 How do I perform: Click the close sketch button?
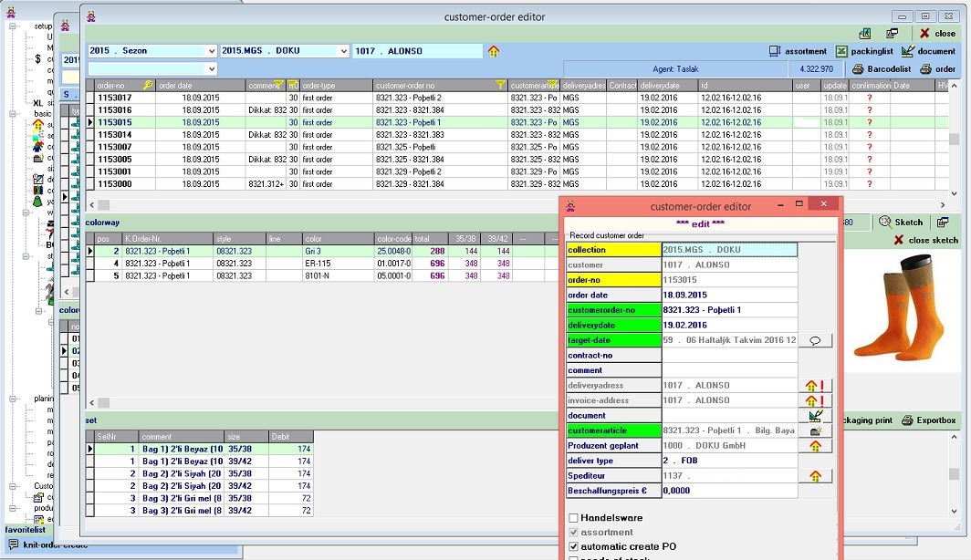(x=925, y=240)
